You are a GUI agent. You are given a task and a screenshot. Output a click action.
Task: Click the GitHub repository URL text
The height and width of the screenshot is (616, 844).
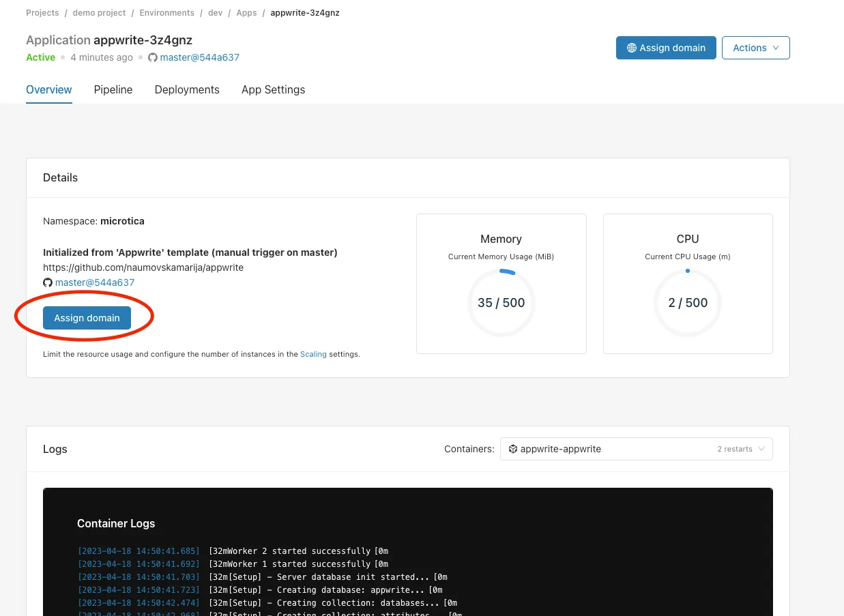tap(143, 267)
